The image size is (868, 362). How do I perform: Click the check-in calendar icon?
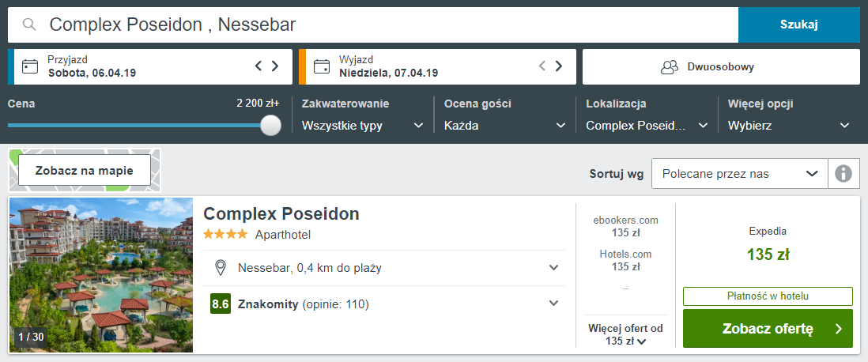(30, 66)
